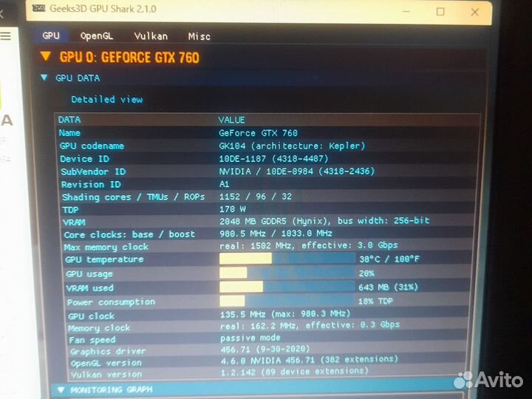
Task: Collapse the GPU DATA section
Action: point(44,78)
